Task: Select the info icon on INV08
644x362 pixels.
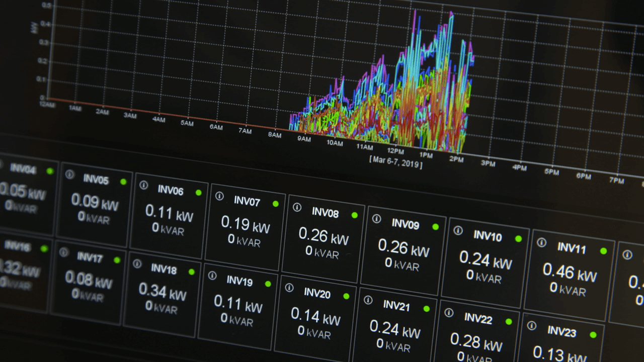Action: tap(296, 208)
